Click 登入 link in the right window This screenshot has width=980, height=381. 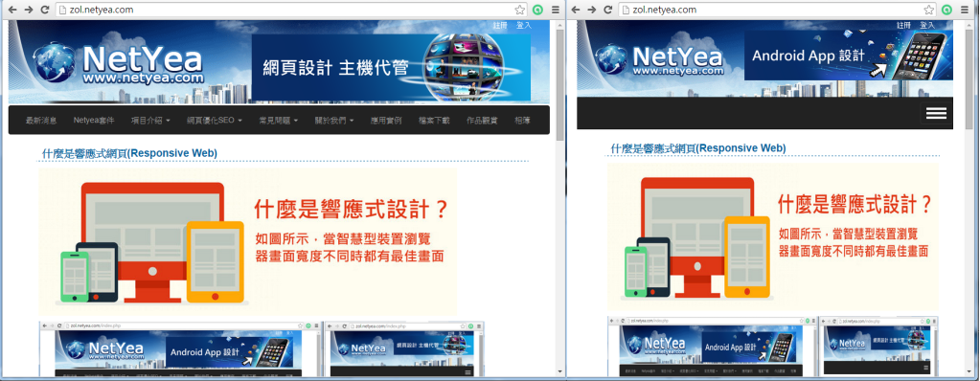927,25
